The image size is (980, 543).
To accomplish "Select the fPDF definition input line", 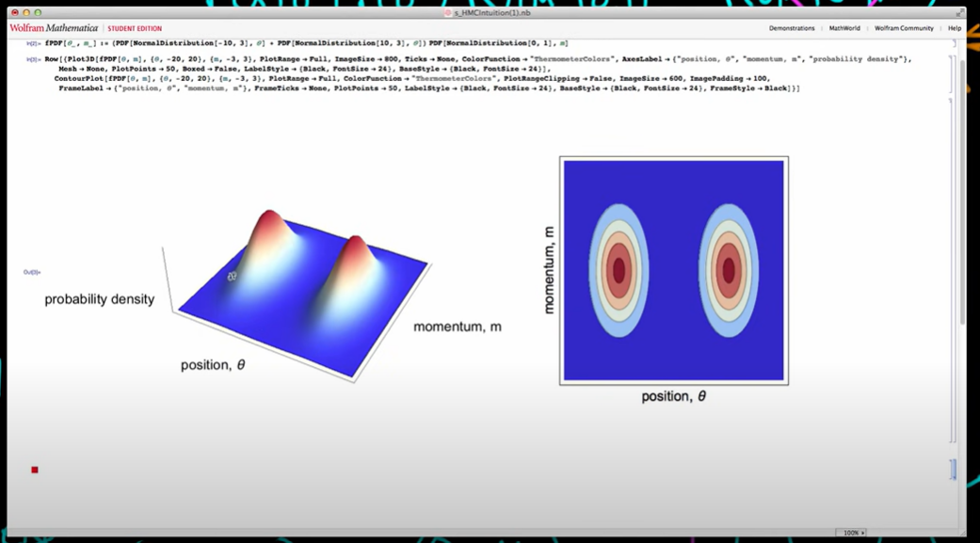I will point(306,43).
